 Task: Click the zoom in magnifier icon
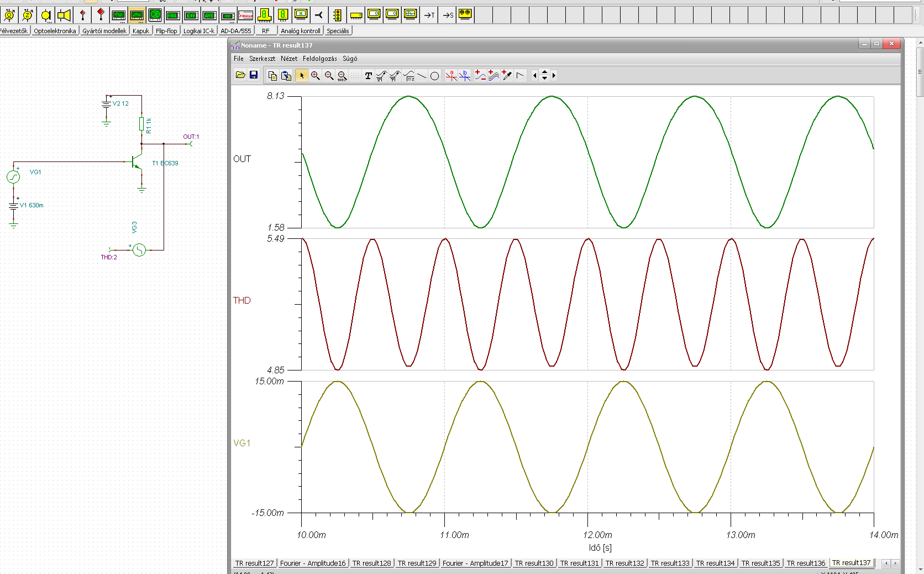click(315, 76)
